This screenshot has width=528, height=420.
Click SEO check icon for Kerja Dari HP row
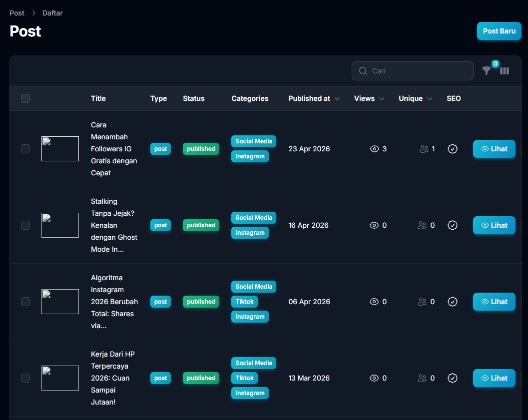click(453, 378)
